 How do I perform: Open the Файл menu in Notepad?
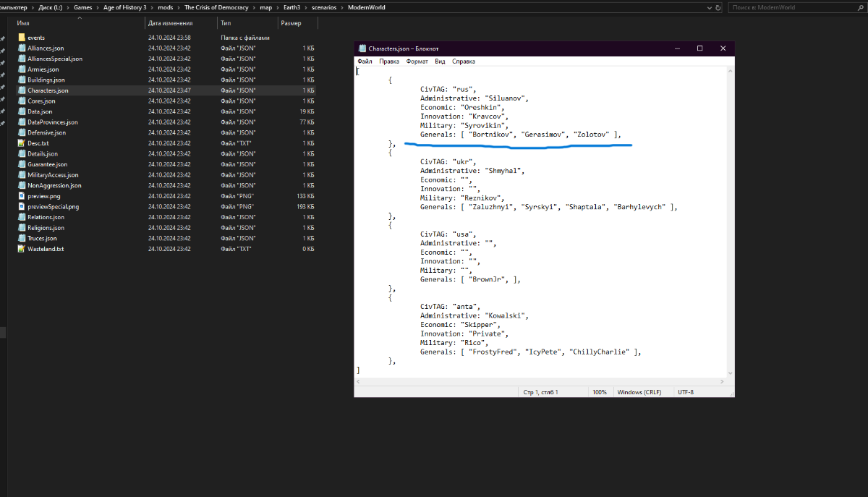point(365,61)
